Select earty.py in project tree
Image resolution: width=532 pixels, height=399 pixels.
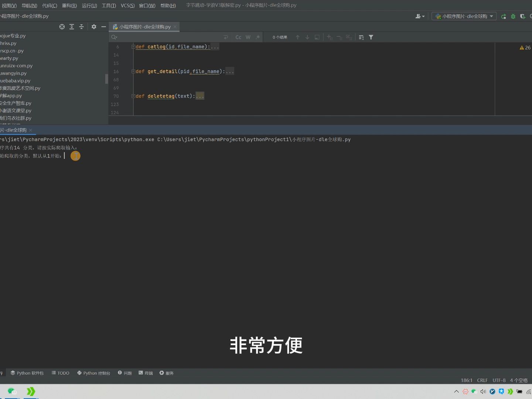9,58
